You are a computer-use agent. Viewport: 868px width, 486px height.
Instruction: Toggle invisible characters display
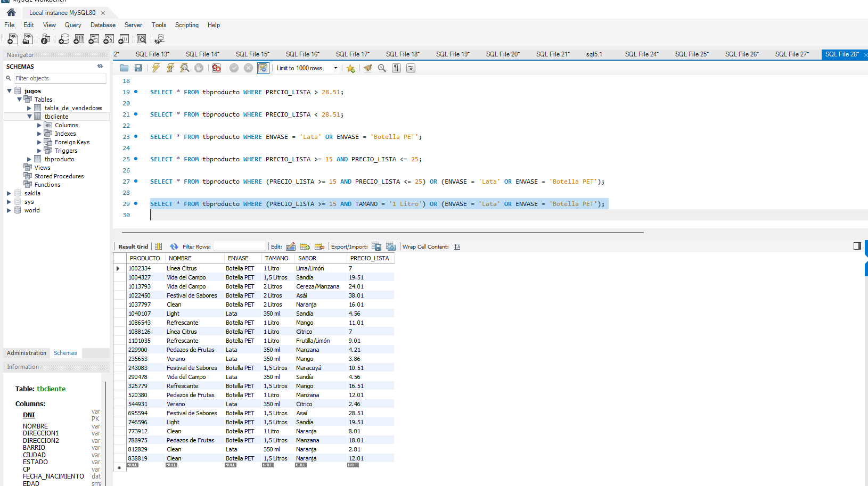click(396, 68)
